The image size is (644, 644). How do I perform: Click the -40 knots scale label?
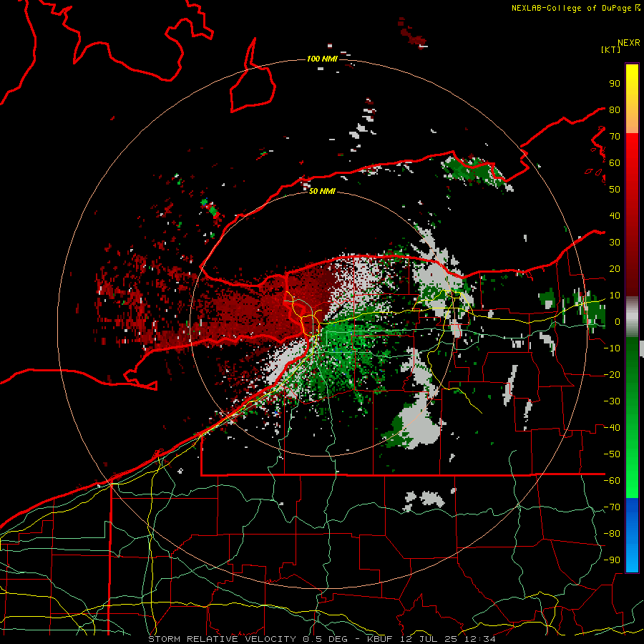coord(612,428)
